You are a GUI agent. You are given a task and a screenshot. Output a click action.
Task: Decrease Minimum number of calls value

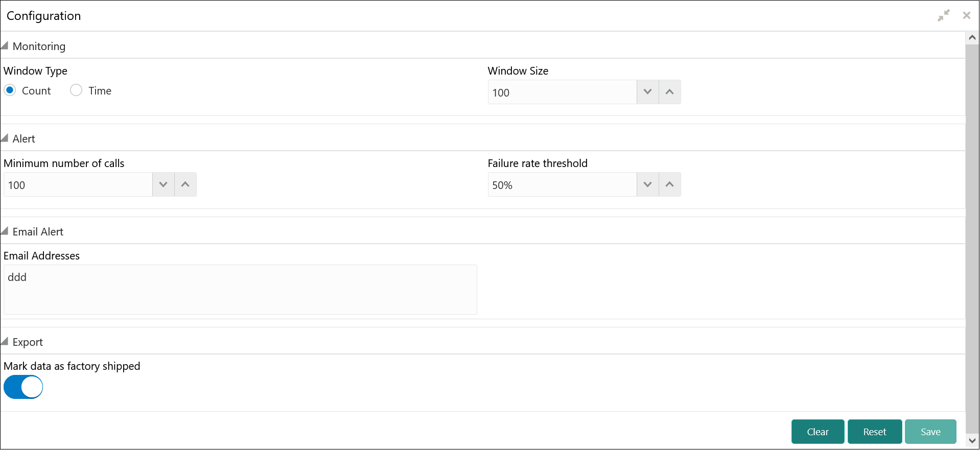coord(163,184)
